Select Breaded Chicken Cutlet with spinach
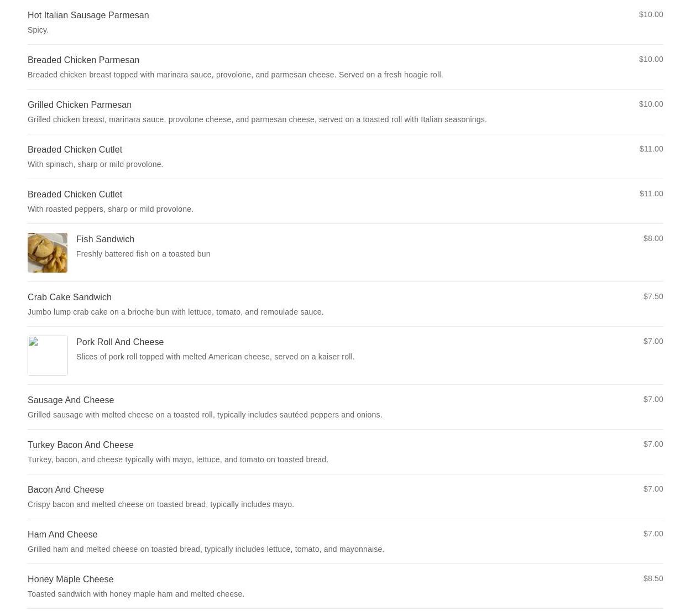The width and height of the screenshot is (680, 616). [x=346, y=156]
